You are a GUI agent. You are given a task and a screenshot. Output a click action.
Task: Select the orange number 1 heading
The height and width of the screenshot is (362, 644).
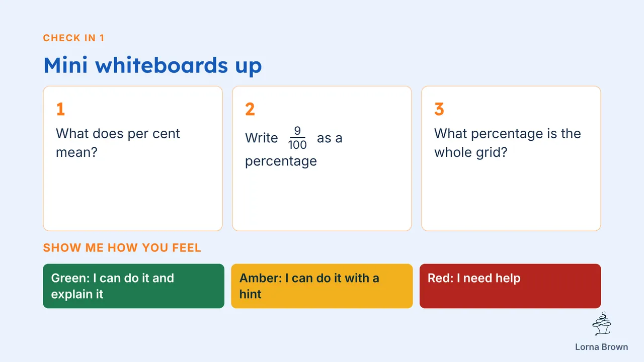(60, 109)
